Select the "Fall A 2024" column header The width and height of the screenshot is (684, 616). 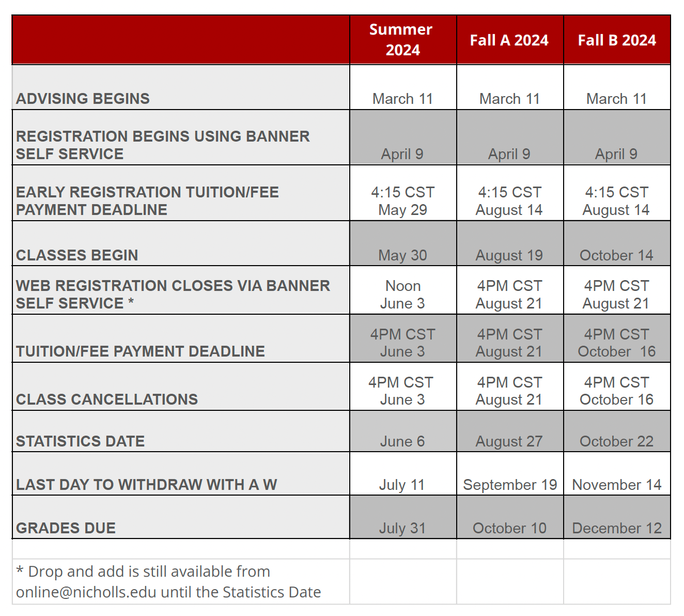pos(509,40)
